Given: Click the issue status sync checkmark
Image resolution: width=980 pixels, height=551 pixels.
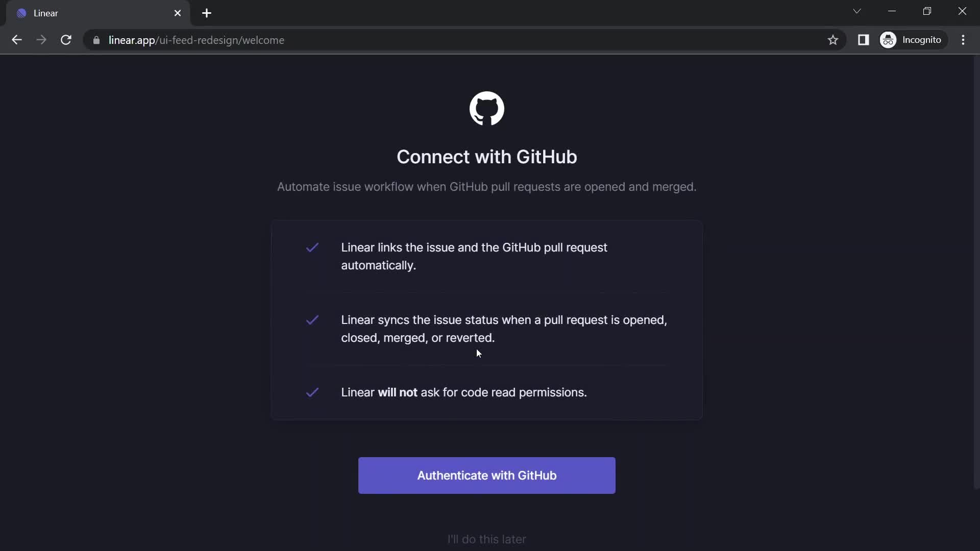Looking at the screenshot, I should coord(313,319).
